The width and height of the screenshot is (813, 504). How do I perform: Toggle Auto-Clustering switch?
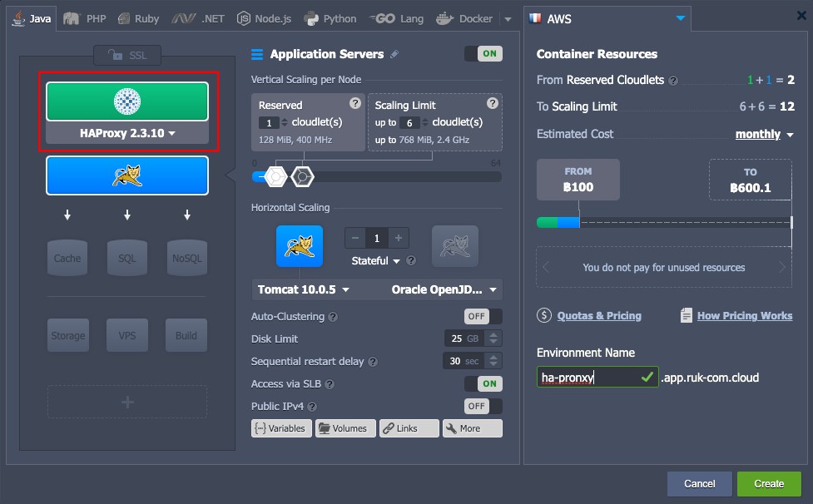(483, 317)
